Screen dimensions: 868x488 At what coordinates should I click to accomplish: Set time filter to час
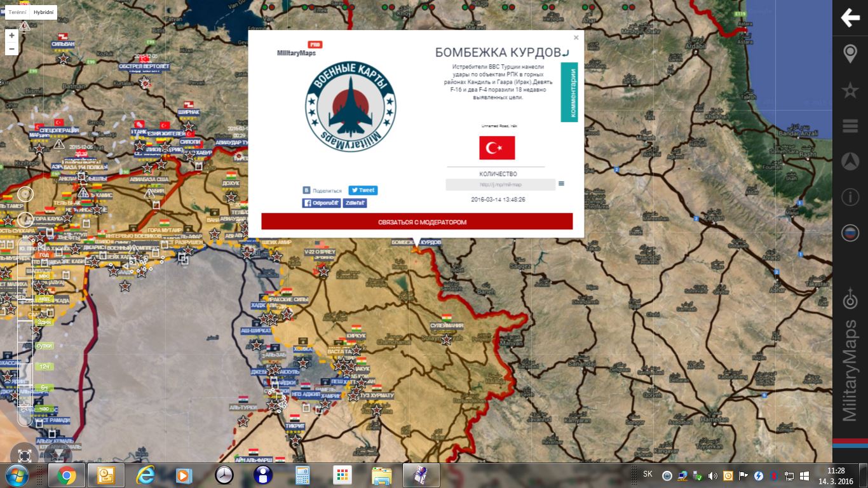(44, 409)
